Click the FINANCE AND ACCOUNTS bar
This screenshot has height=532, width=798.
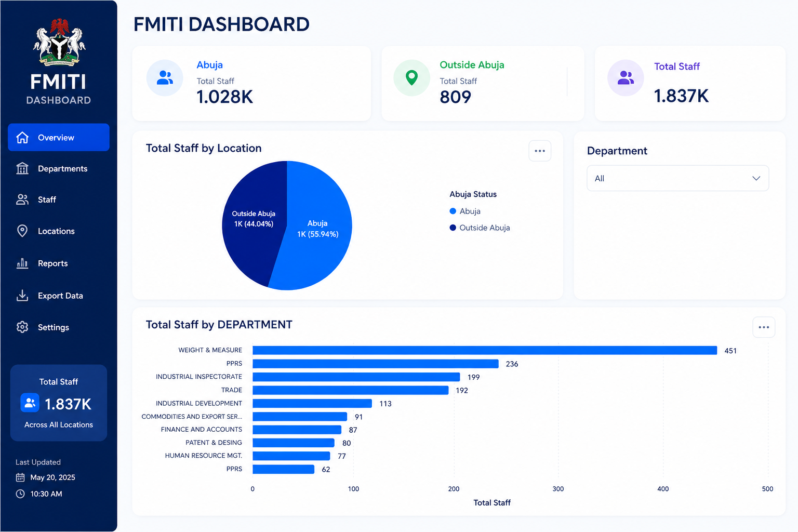click(x=297, y=430)
